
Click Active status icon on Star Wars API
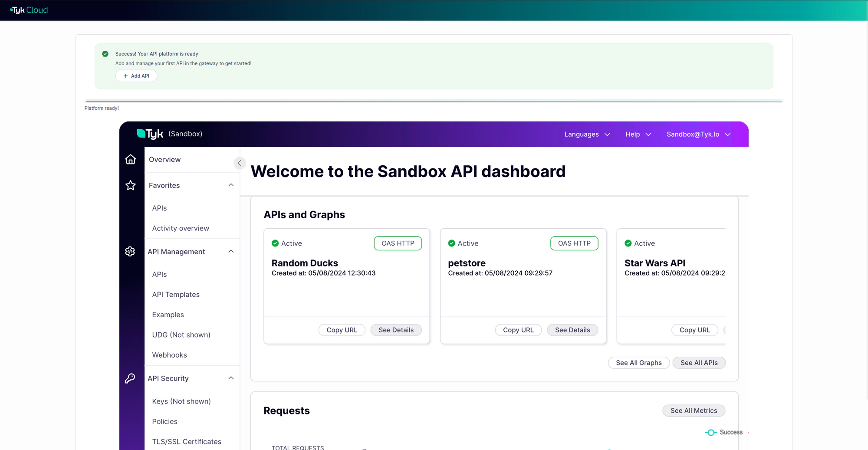628,243
